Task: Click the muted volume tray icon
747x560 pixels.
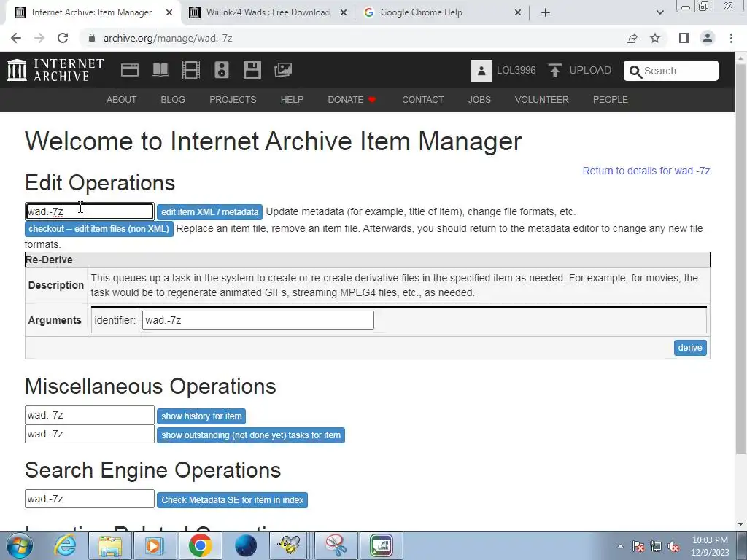Action: click(673, 546)
